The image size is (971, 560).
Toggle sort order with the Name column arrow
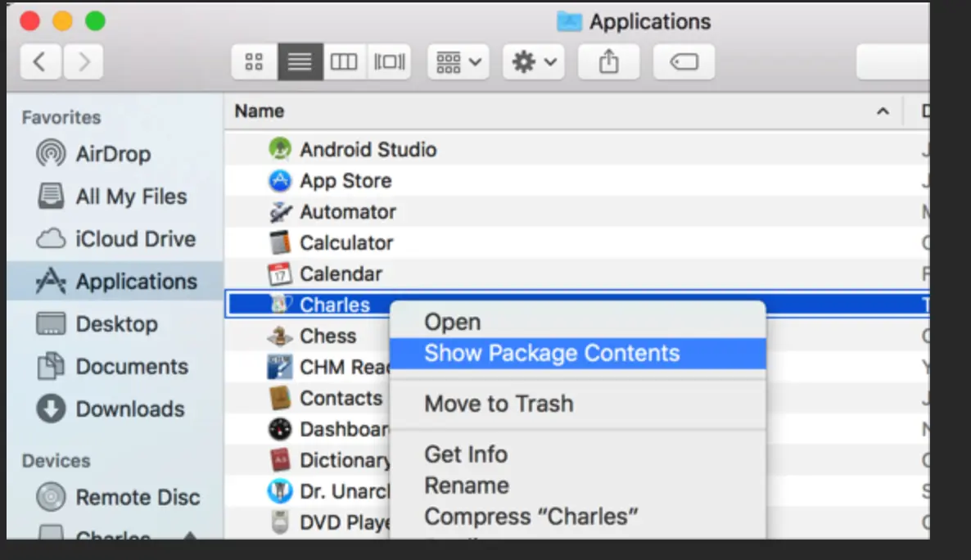tap(883, 111)
